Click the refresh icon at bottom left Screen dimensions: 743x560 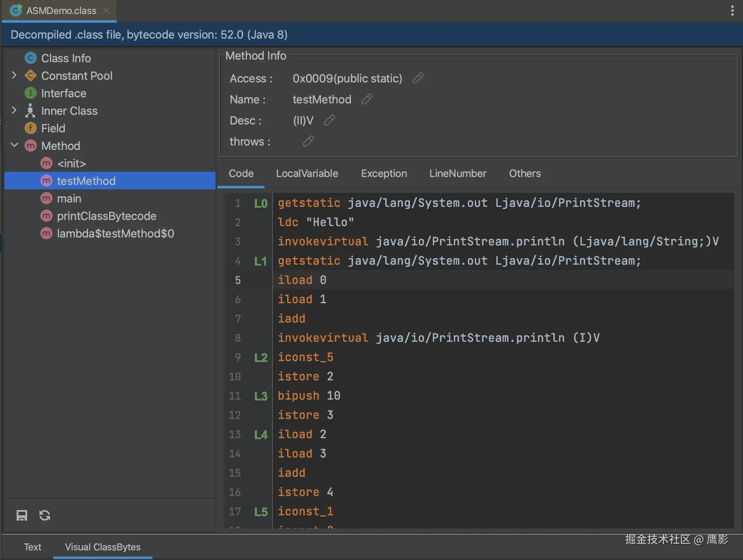tap(45, 515)
